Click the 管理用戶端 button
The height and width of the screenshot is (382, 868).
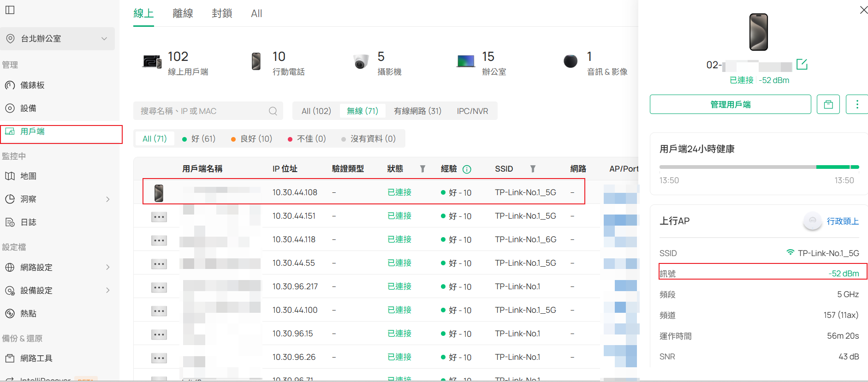tap(730, 104)
